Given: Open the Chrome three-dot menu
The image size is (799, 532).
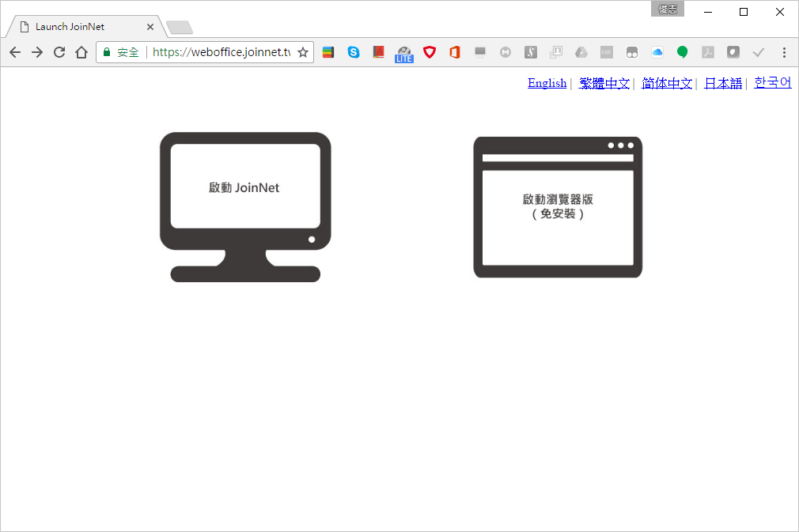Looking at the screenshot, I should [784, 52].
